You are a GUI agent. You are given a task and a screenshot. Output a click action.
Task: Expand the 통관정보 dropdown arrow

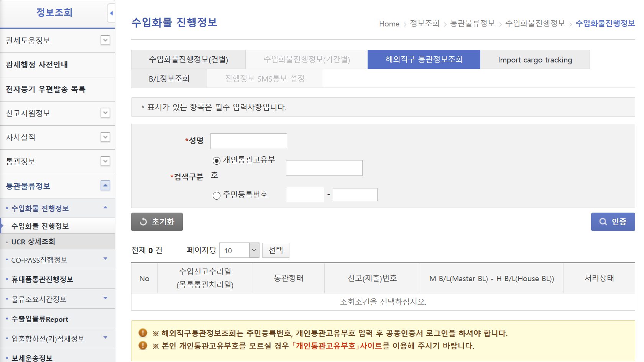click(105, 161)
